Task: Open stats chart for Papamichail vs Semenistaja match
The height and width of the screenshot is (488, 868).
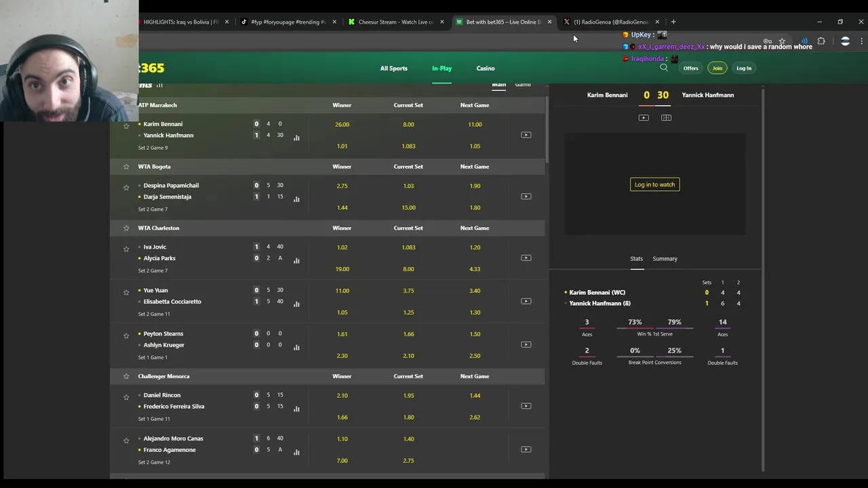Action: (296, 199)
